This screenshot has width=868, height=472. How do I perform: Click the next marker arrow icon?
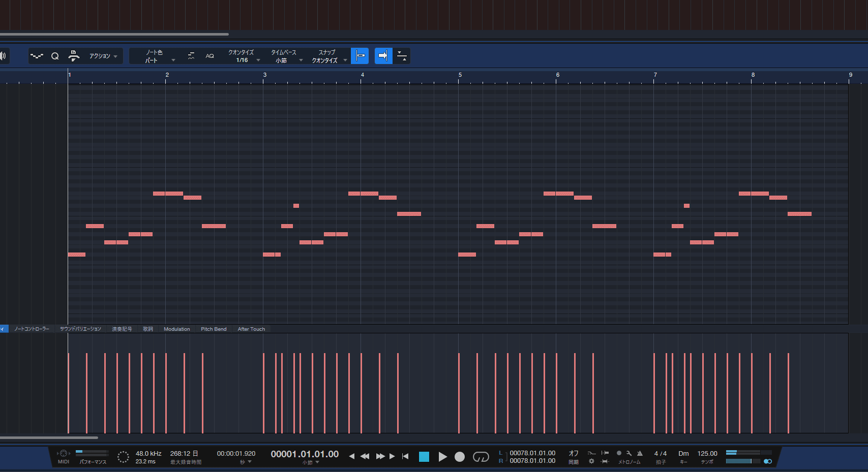(x=392, y=456)
